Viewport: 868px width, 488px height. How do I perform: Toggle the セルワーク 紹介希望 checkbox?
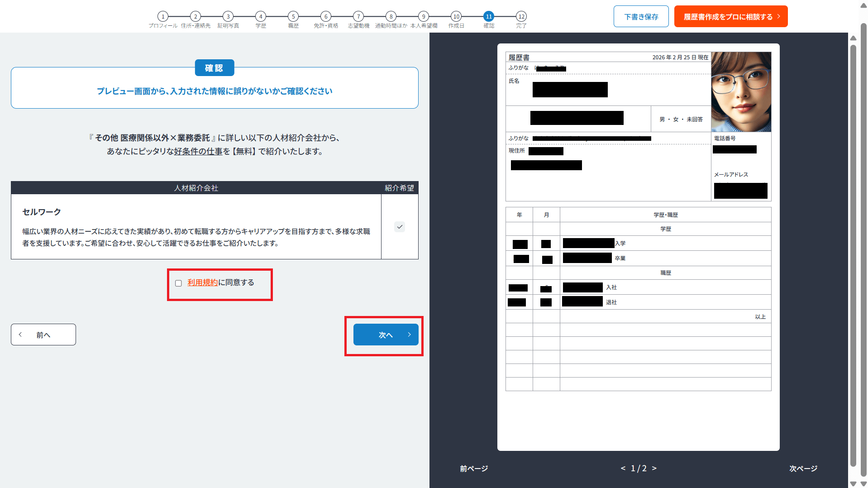click(400, 227)
